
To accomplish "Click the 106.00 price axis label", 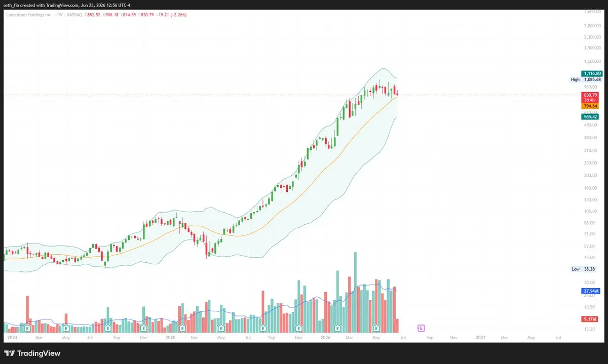I will pyautogui.click(x=590, y=211).
